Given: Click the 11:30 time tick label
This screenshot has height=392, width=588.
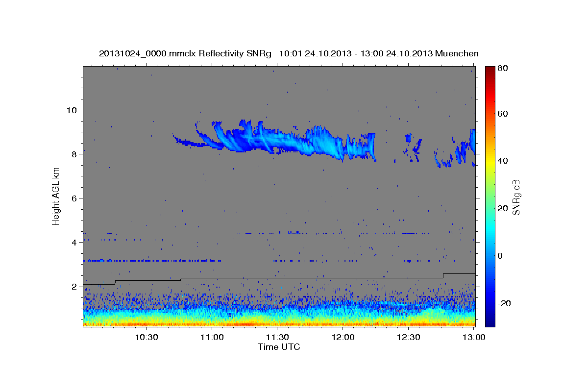Looking at the screenshot, I should (x=277, y=338).
